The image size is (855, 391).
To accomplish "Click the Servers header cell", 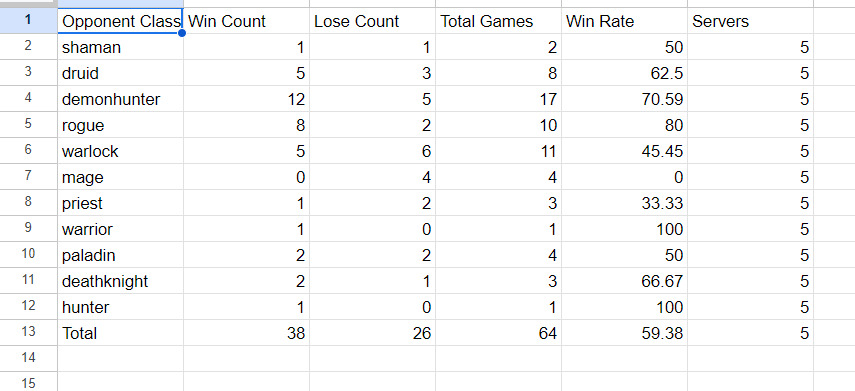I will pyautogui.click(x=750, y=21).
